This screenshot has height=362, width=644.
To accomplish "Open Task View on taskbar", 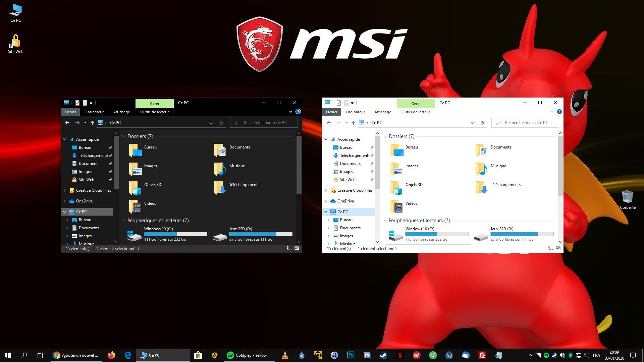I will tap(40, 355).
